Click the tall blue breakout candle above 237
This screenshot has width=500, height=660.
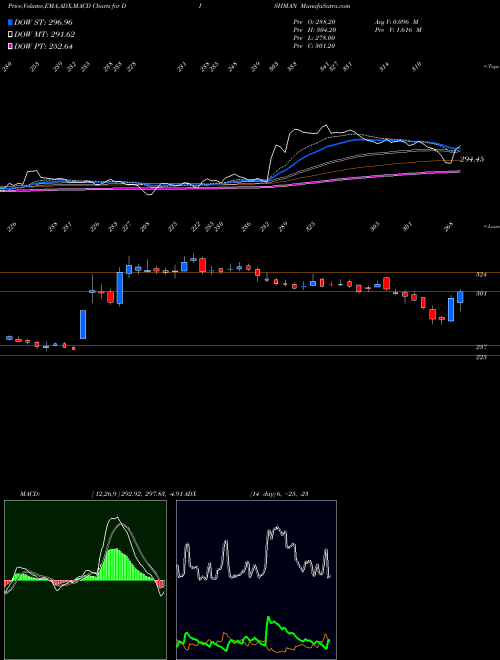[x=83, y=325]
